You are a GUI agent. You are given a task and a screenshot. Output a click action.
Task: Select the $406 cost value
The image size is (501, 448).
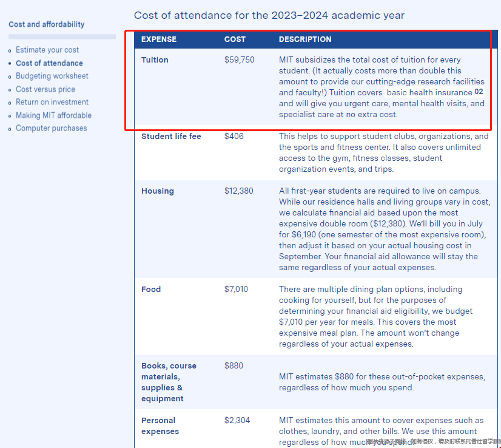coord(234,136)
